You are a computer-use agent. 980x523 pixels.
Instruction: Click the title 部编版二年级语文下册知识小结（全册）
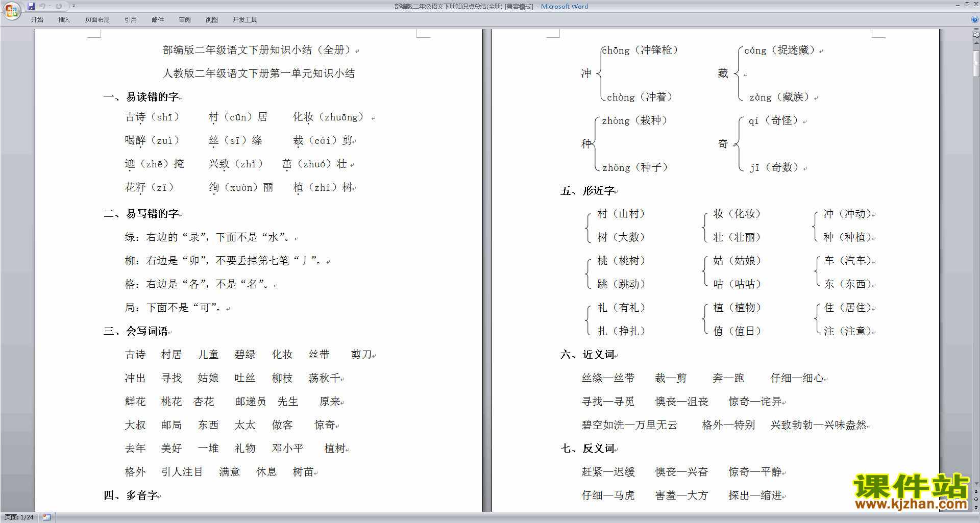click(258, 50)
